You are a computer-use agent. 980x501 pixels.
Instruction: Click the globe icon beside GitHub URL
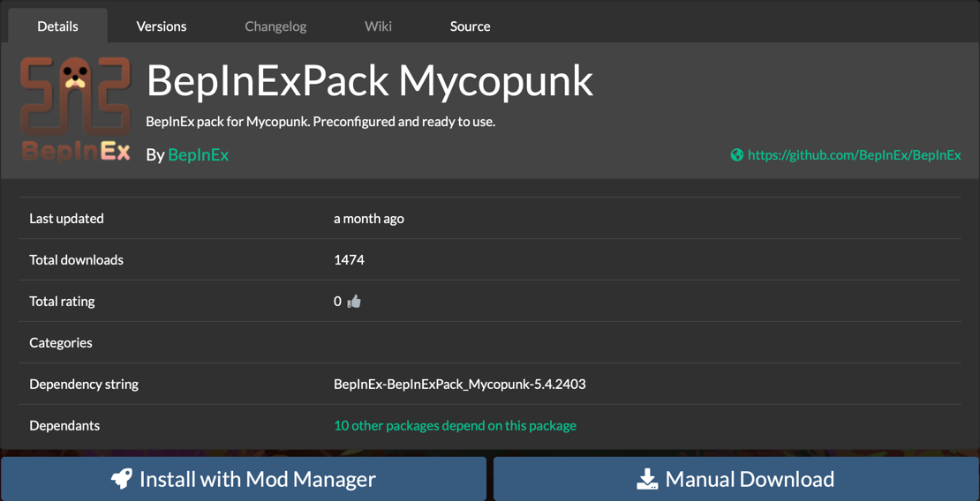737,155
